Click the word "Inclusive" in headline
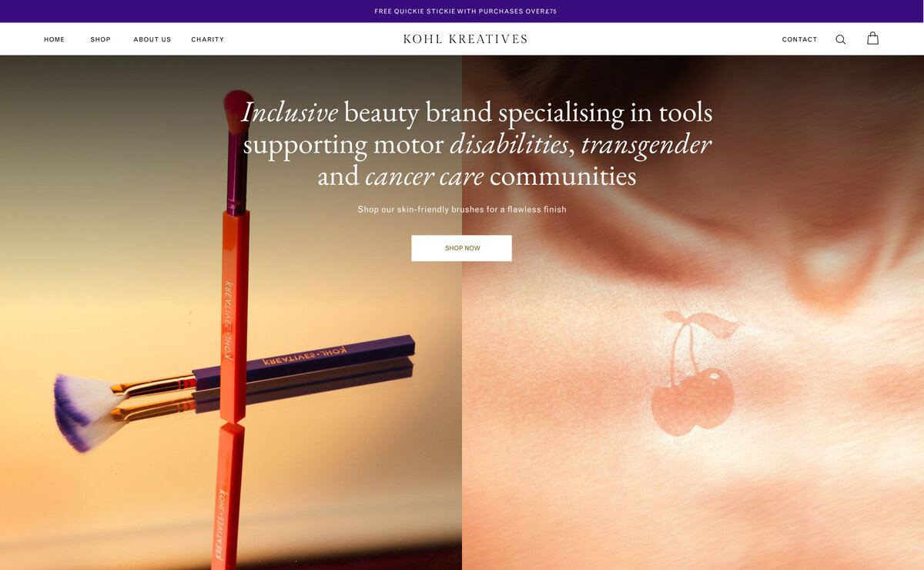924x570 pixels. coord(290,112)
